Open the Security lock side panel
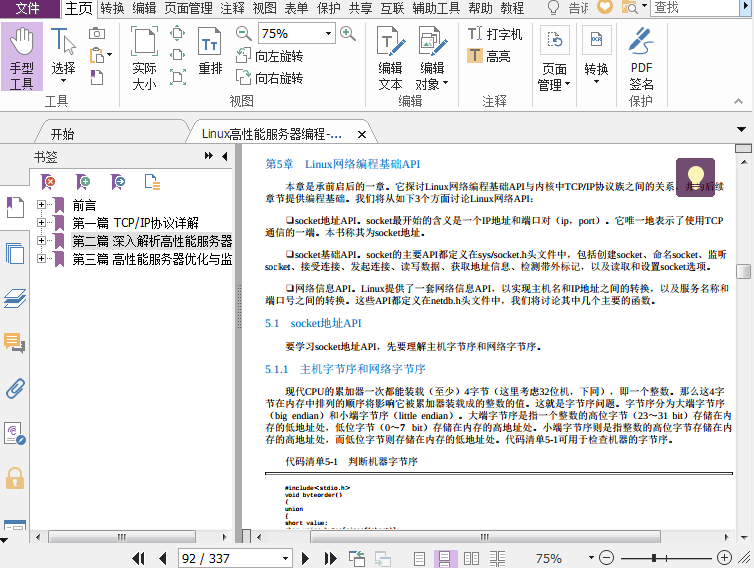 [15, 479]
